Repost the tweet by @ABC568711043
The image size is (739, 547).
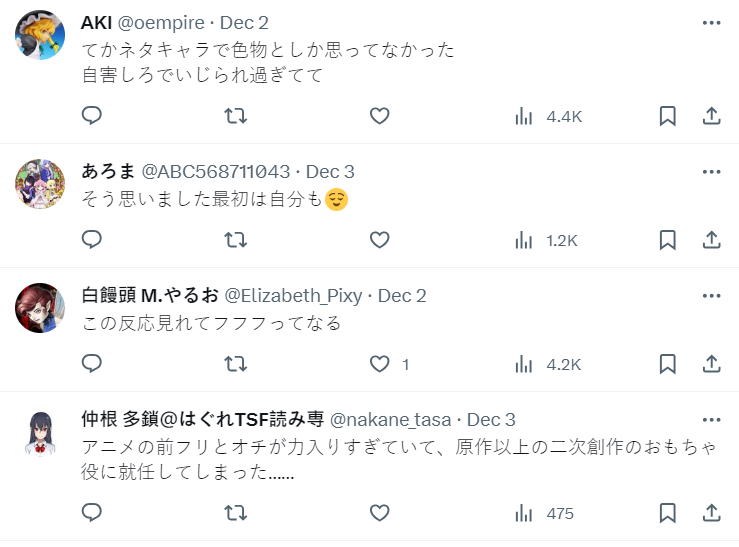click(x=235, y=240)
